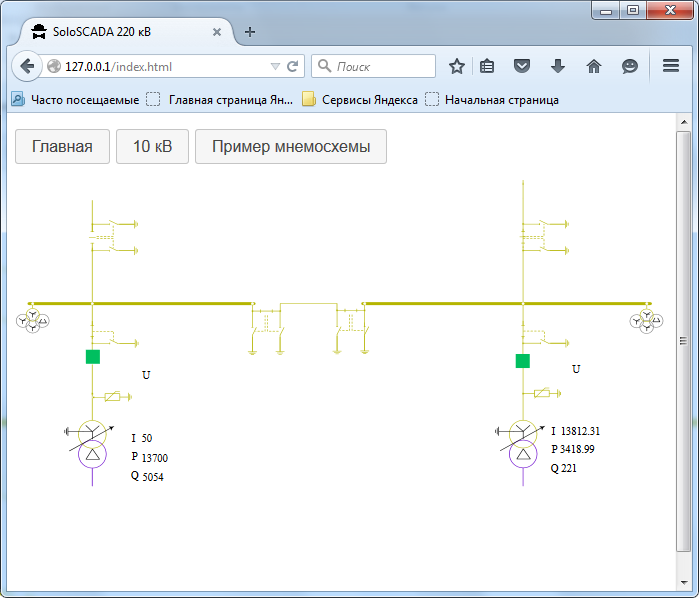Open the downloads arrow icon
699x598 pixels.
click(558, 66)
